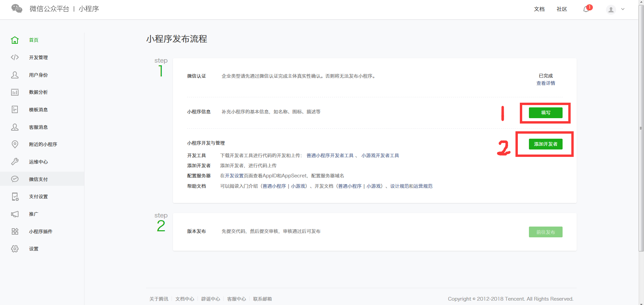This screenshot has width=644, height=305.
Task: Click the 小程序发布流程 heading
Action: pos(177,39)
